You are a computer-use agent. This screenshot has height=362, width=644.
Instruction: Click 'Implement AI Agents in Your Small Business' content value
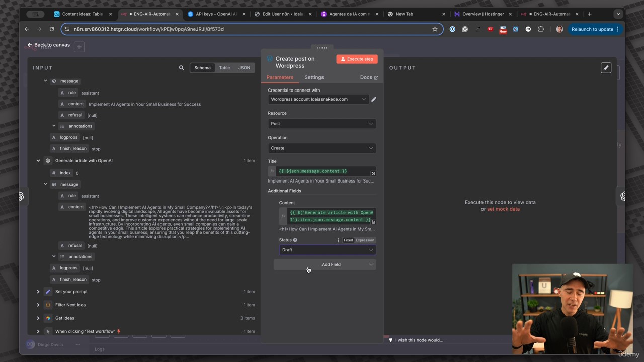coord(144,104)
